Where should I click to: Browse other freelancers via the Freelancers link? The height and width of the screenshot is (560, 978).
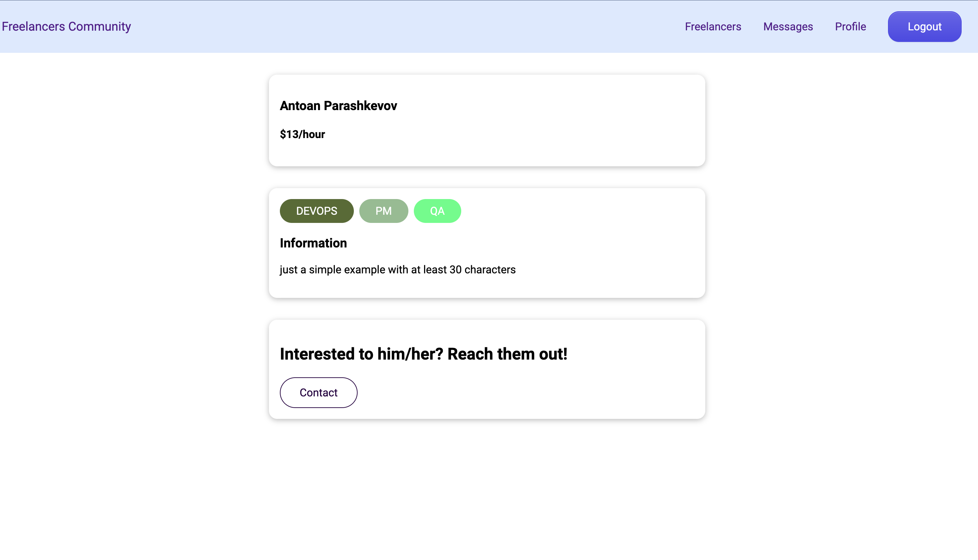(x=713, y=26)
